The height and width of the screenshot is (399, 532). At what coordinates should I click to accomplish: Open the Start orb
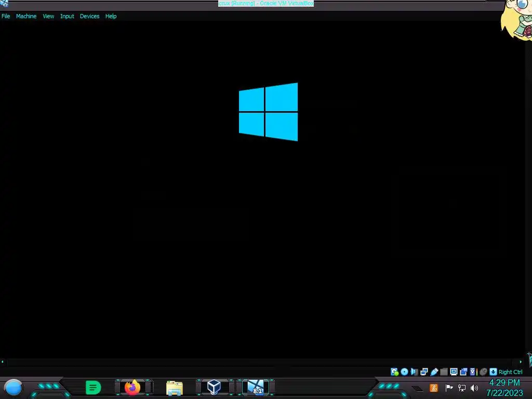(x=14, y=388)
